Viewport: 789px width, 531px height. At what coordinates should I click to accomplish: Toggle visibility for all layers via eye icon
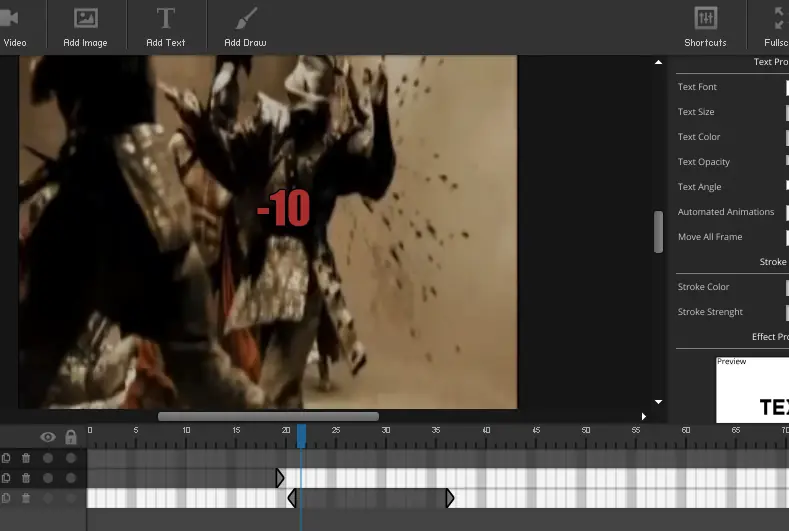click(48, 437)
